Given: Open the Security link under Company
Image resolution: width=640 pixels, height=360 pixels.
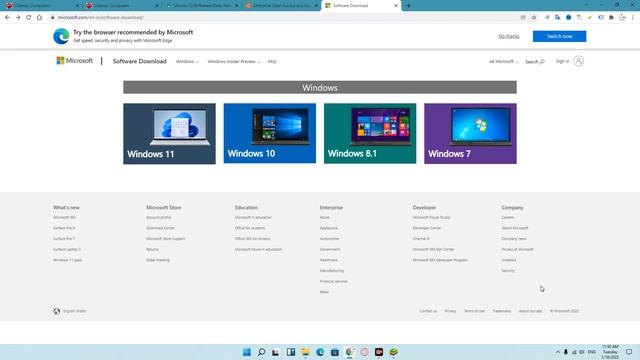Looking at the screenshot, I should click(x=508, y=271).
